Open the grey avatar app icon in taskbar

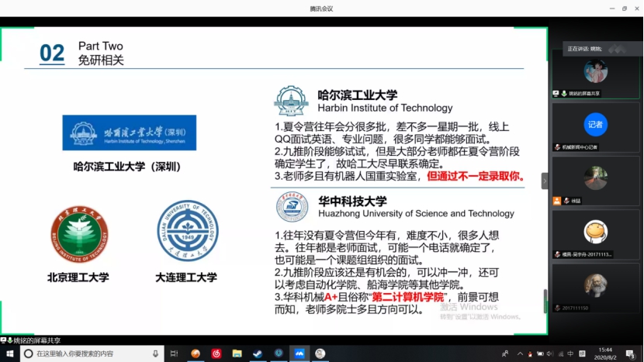pos(320,353)
